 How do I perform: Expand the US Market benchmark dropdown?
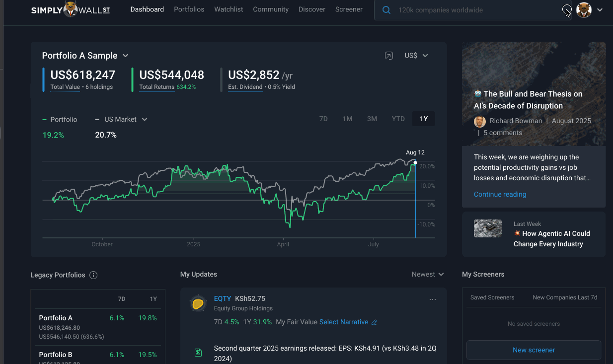(x=145, y=119)
